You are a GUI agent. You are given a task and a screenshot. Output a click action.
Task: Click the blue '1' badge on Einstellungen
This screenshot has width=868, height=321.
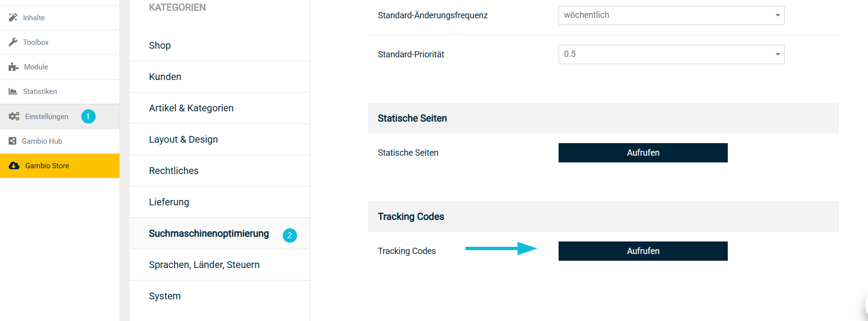coord(88,116)
